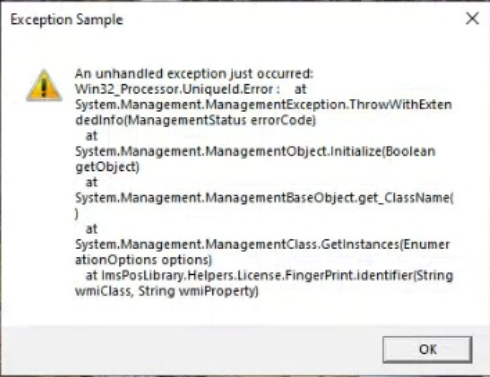Click the ImsPosLibrary.Helpers.License.FingerPrint.identifier line
Image resolution: width=490 pixels, height=377 pixels.
coord(269,276)
